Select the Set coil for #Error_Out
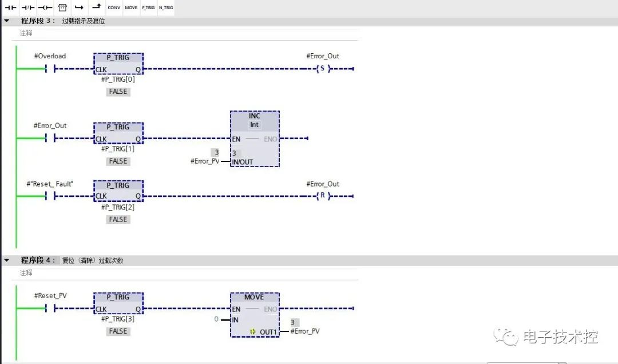This screenshot has height=364, width=618. tap(323, 69)
